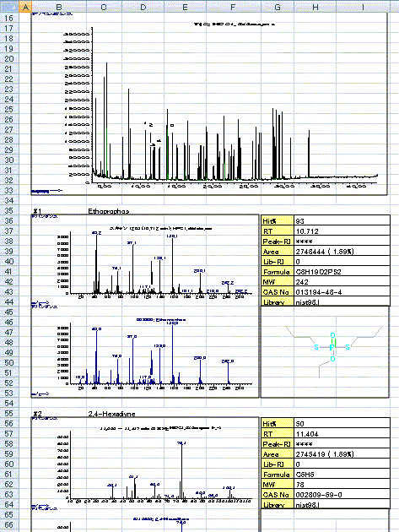Select the #2 sample mass spectrum chart
This screenshot has width=399, height=532.
[x=145, y=463]
